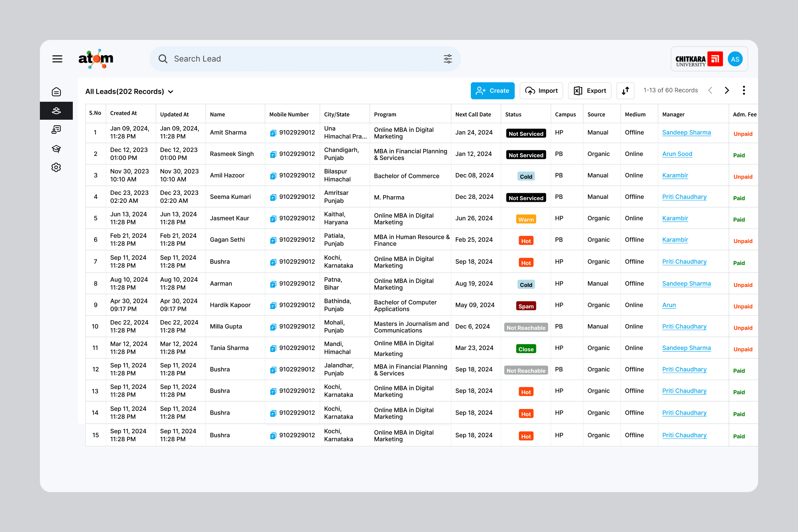Go to previous page of records
Image resolution: width=798 pixels, height=532 pixels.
pos(710,90)
